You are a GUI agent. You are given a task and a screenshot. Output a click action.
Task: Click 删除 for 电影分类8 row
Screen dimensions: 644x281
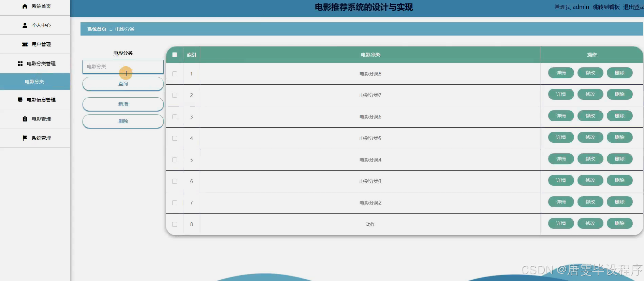(x=619, y=73)
